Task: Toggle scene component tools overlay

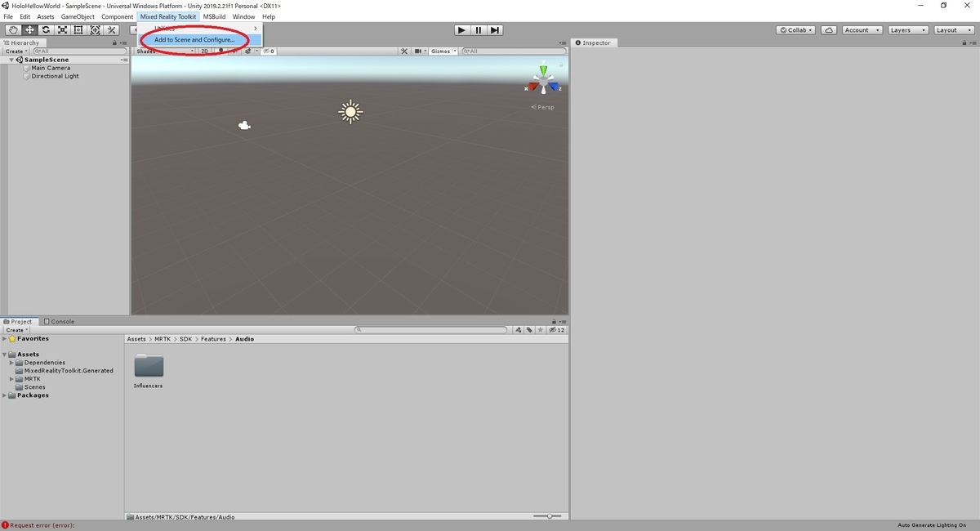Action: coord(404,51)
